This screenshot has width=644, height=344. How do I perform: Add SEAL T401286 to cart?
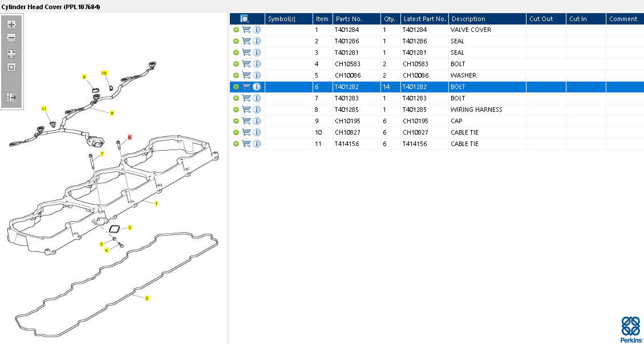[x=246, y=41]
